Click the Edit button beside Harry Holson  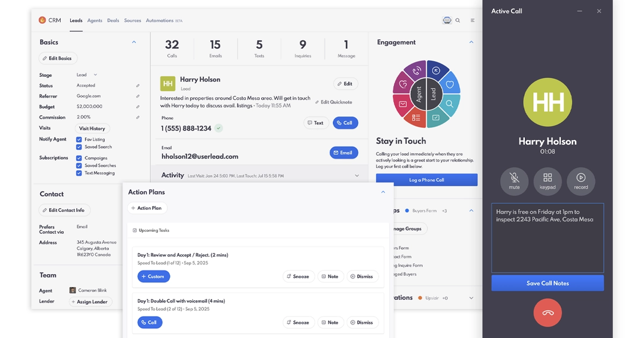click(346, 84)
